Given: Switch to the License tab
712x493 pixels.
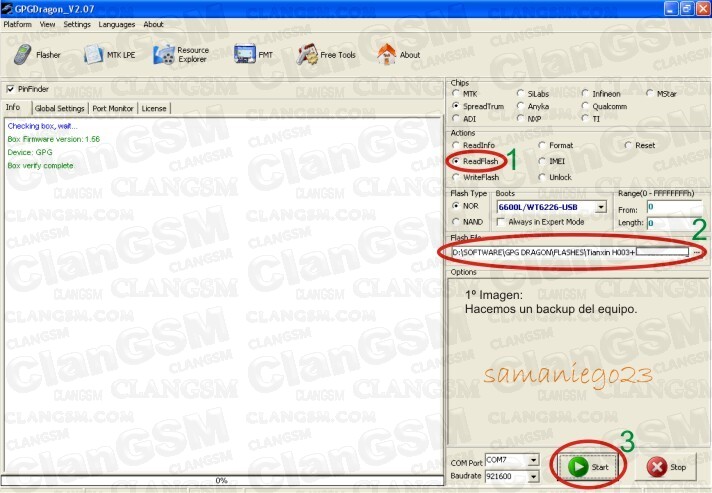Looking at the screenshot, I should click(x=154, y=108).
